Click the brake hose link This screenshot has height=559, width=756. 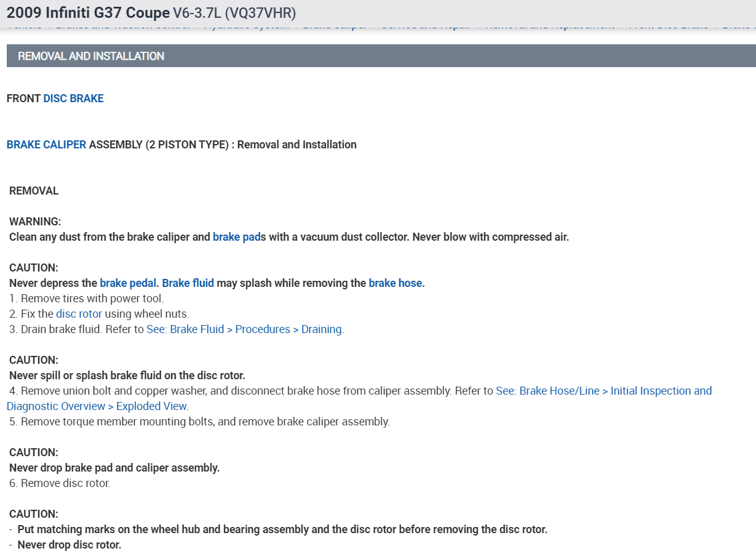pos(396,283)
